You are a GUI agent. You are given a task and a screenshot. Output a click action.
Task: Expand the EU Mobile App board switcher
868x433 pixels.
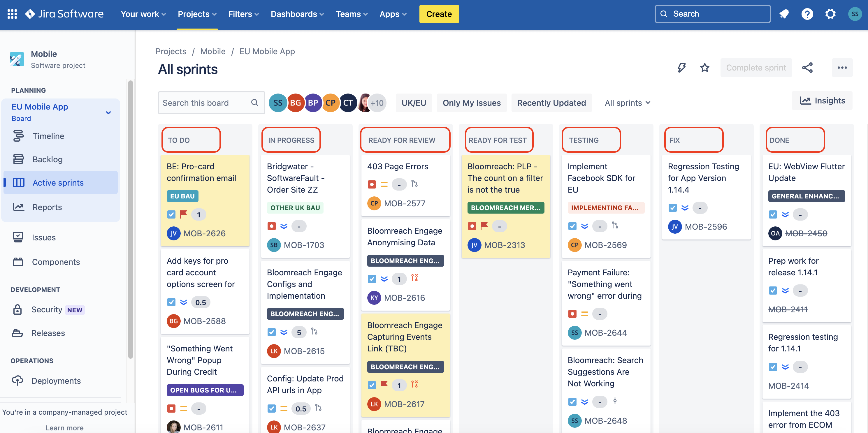tap(108, 112)
